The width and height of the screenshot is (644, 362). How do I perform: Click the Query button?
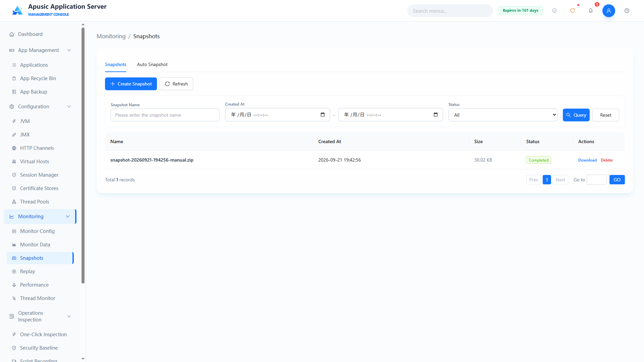576,115
